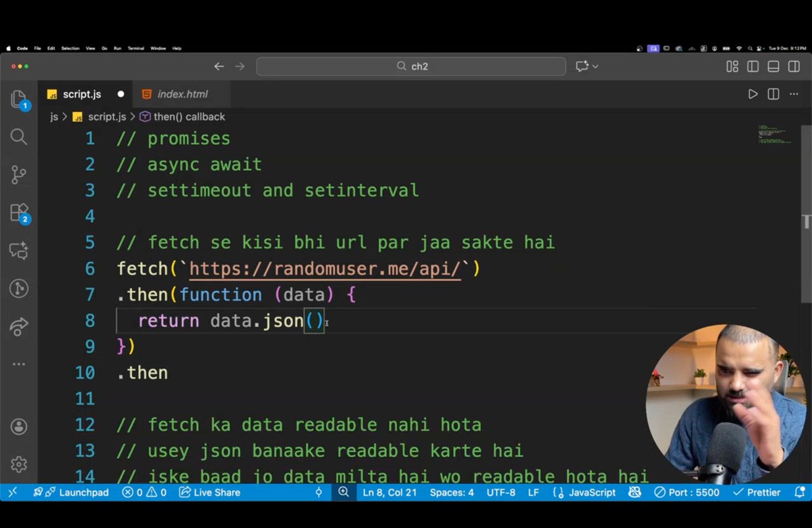Open the File menu

pyautogui.click(x=37, y=48)
